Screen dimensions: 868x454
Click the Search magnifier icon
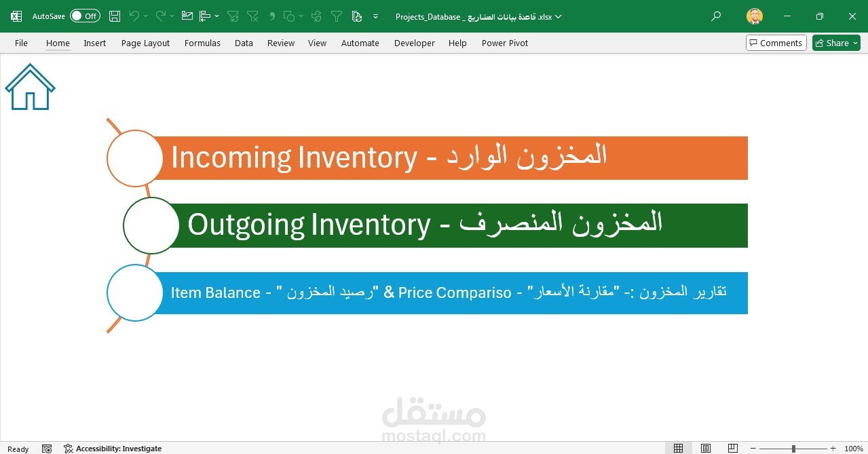click(x=716, y=16)
